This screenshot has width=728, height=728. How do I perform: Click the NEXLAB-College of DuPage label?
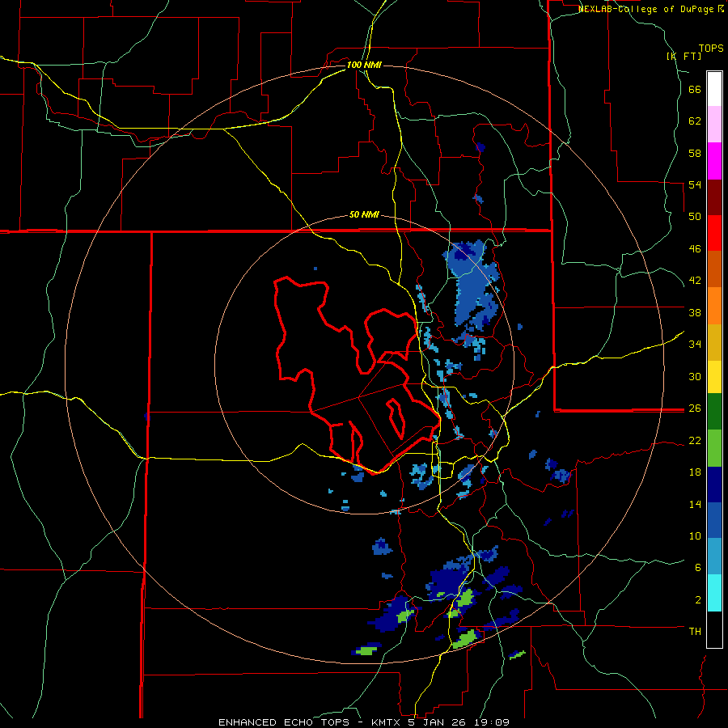pos(647,9)
